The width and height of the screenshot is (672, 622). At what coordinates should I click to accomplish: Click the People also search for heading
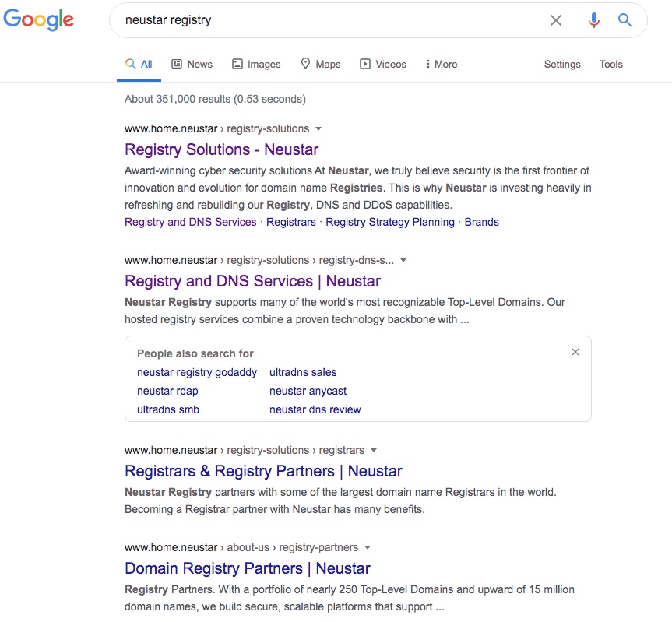[195, 353]
